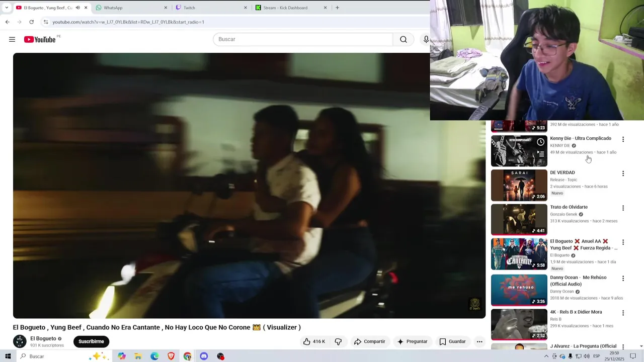Toggle system volume icon in tray
Screen dimensions: 644x362
pyautogui.click(x=587, y=356)
